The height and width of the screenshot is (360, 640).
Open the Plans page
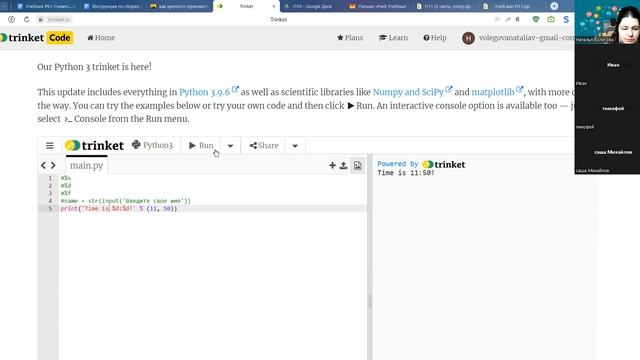click(x=350, y=38)
